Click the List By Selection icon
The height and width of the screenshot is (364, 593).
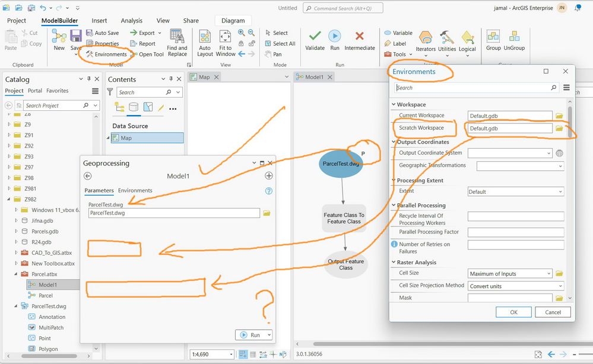pos(148,107)
